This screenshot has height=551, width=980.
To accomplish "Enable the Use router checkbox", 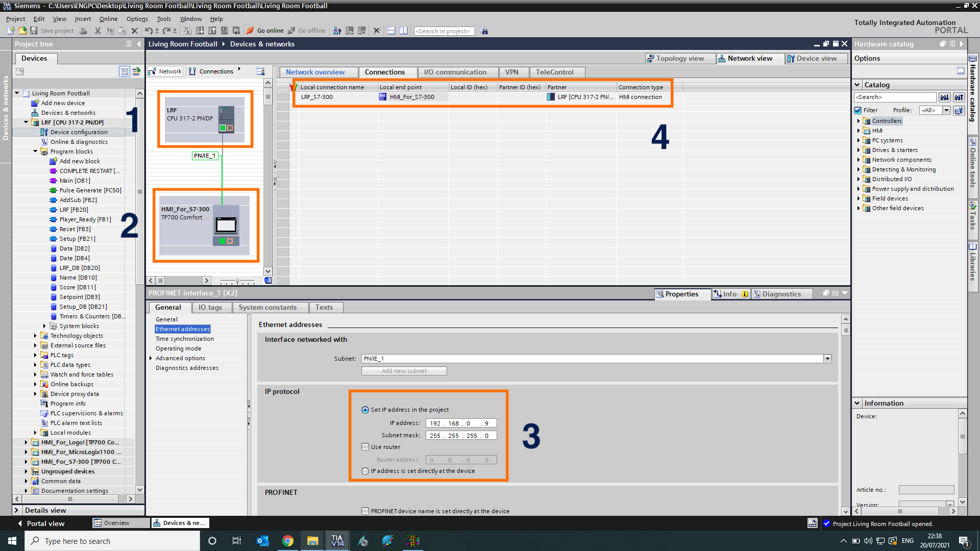I will 365,446.
